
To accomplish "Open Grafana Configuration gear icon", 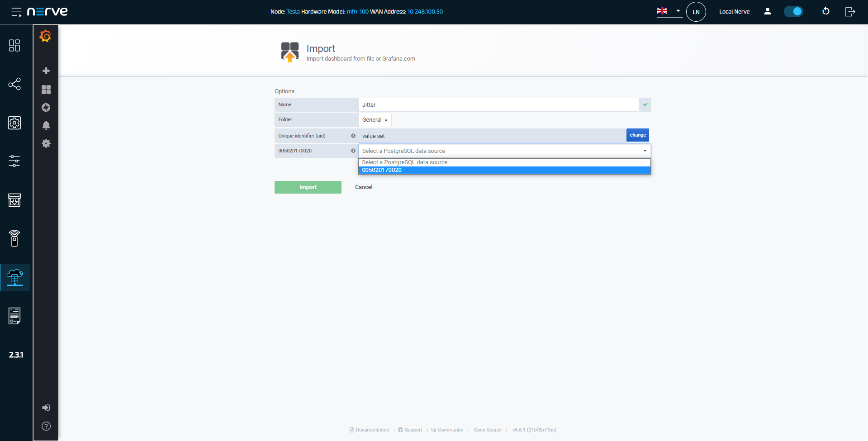I will click(46, 143).
